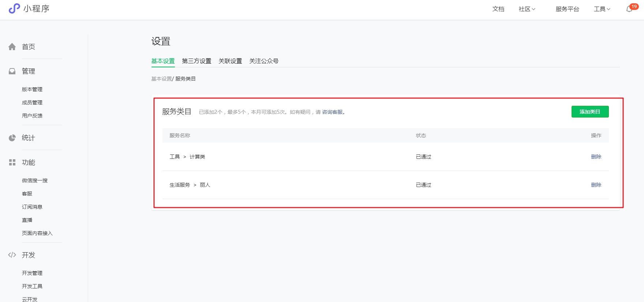Open 客服 in the sidebar
The width and height of the screenshot is (644, 302).
27,194
